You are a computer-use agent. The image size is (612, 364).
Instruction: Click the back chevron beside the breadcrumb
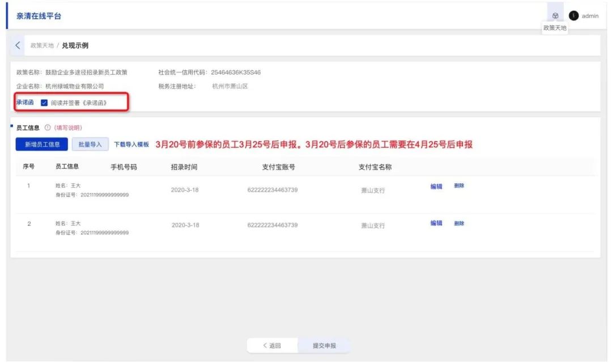click(18, 45)
